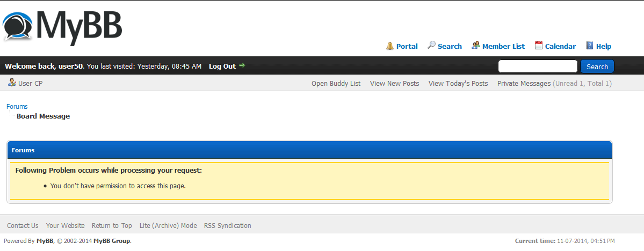The width and height of the screenshot is (644, 251).
Task: Click the Search magnifier icon
Action: click(x=431, y=45)
